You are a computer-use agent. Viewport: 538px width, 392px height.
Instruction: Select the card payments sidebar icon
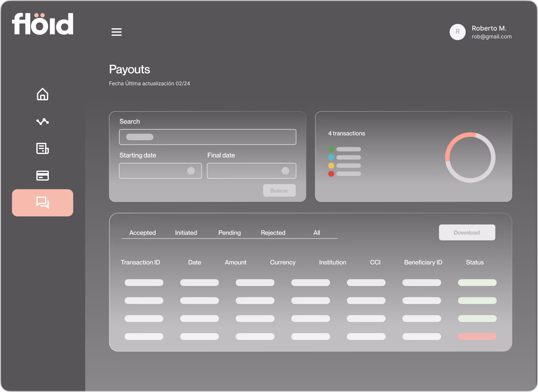pyautogui.click(x=43, y=176)
